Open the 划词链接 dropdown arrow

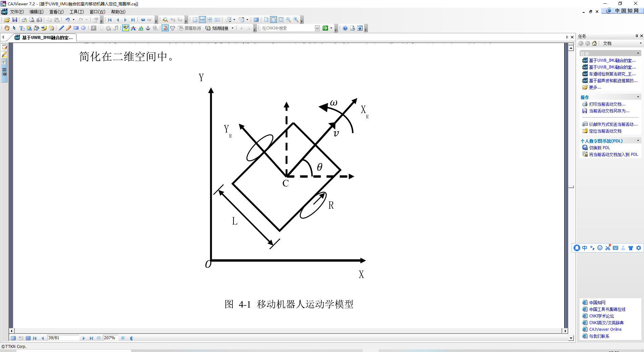click(x=233, y=28)
